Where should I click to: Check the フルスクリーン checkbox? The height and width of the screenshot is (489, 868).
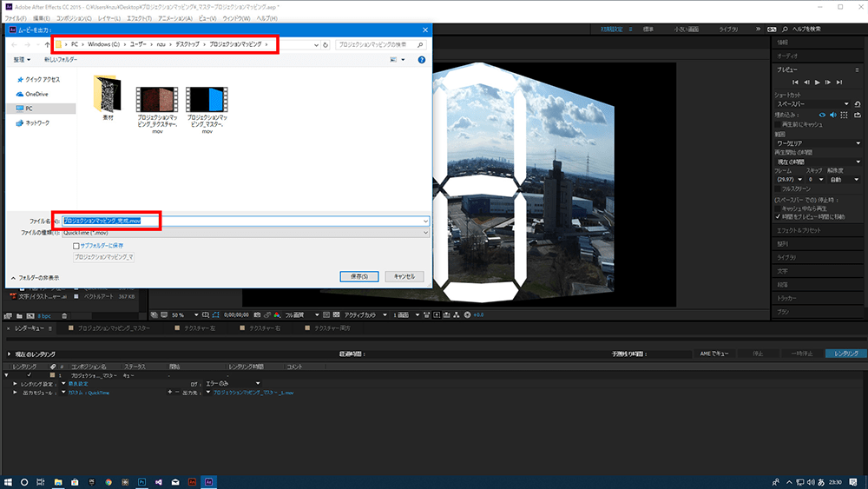coord(778,188)
